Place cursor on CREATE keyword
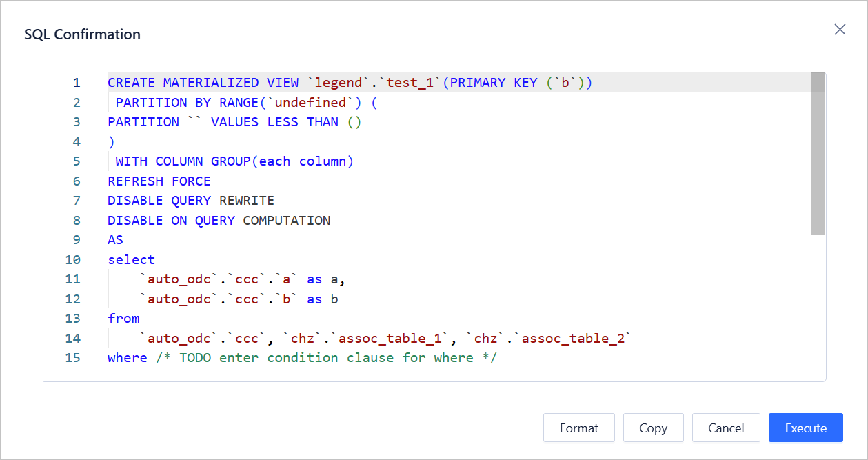 131,83
